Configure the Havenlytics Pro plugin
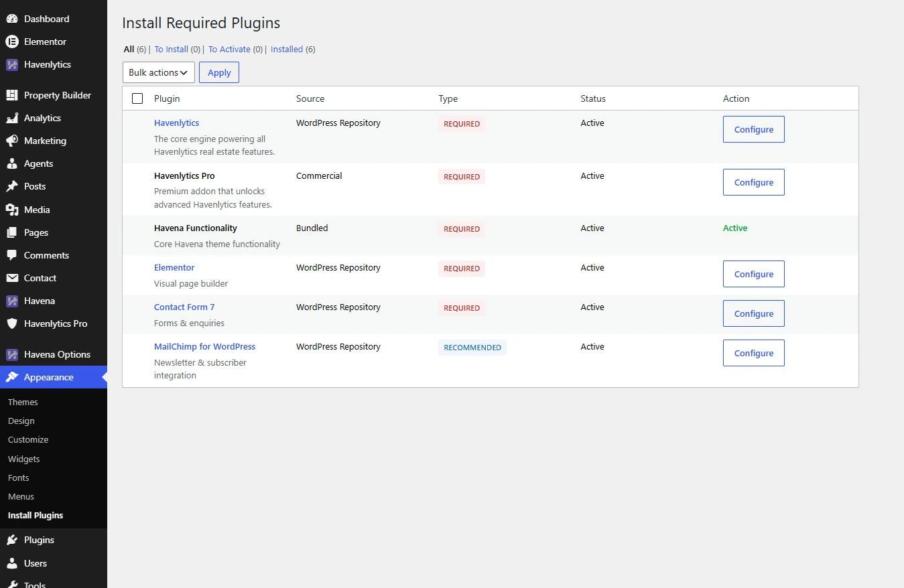Viewport: 904px width, 588px height. point(753,182)
